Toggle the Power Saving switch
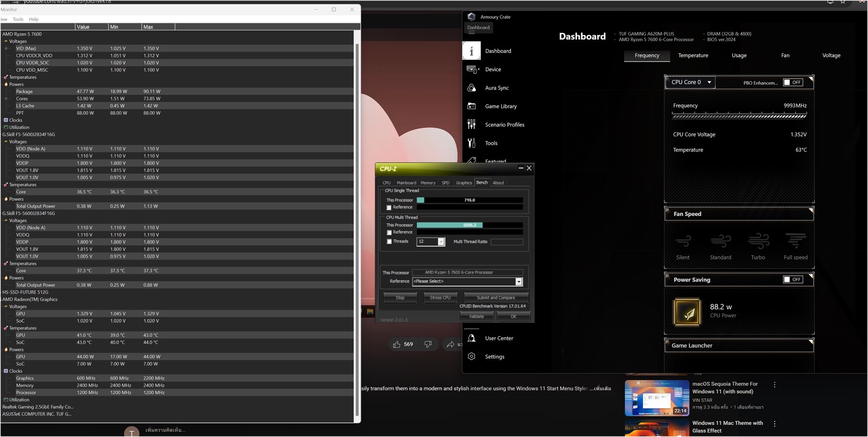Image resolution: width=868 pixels, height=437 pixels. tap(793, 280)
